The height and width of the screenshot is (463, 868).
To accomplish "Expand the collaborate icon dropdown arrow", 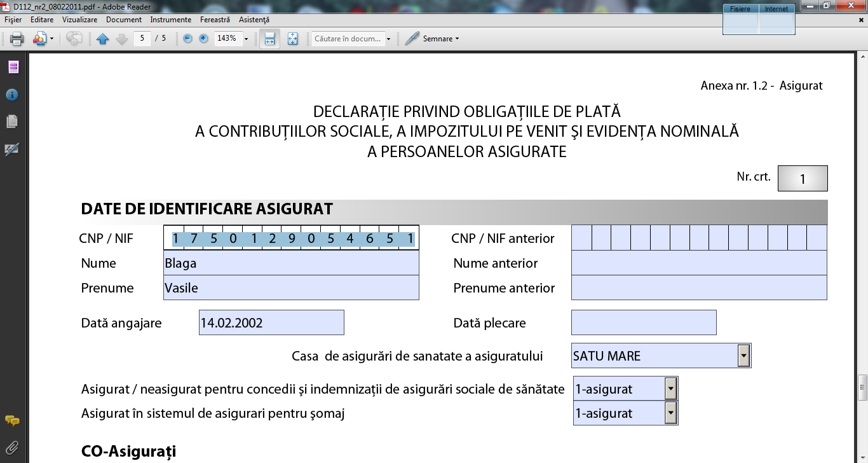I will tap(51, 39).
